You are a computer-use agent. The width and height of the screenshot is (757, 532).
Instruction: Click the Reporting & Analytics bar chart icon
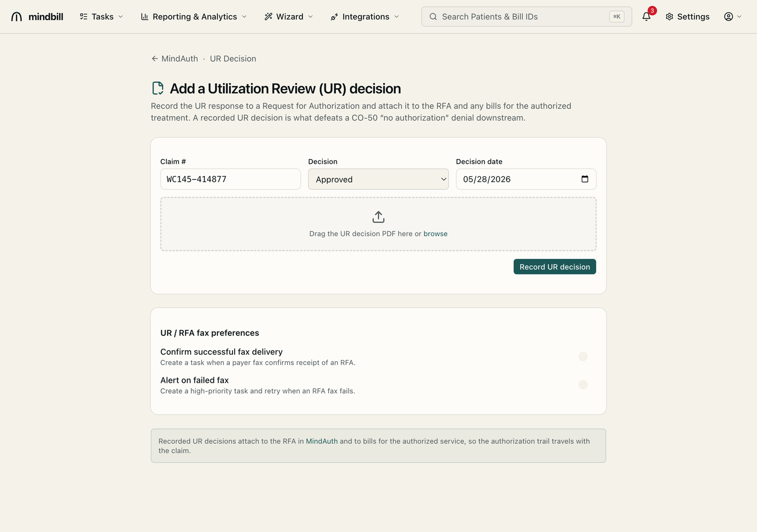(x=144, y=17)
